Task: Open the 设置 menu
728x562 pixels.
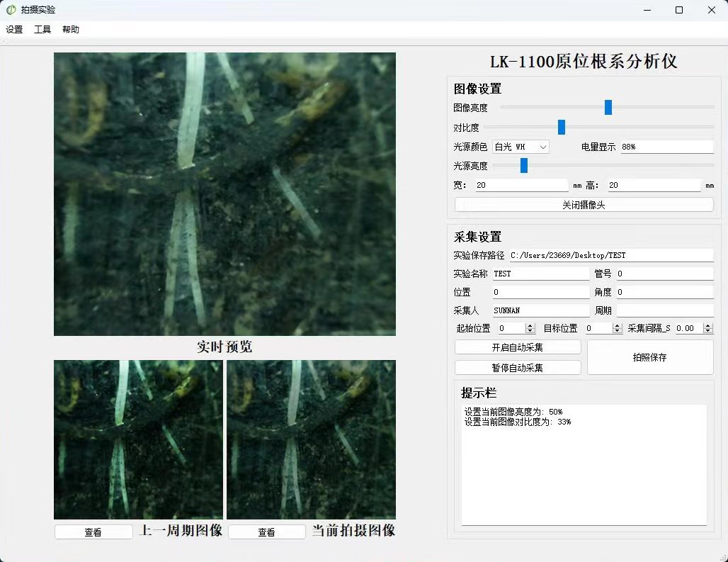Action: coord(14,30)
